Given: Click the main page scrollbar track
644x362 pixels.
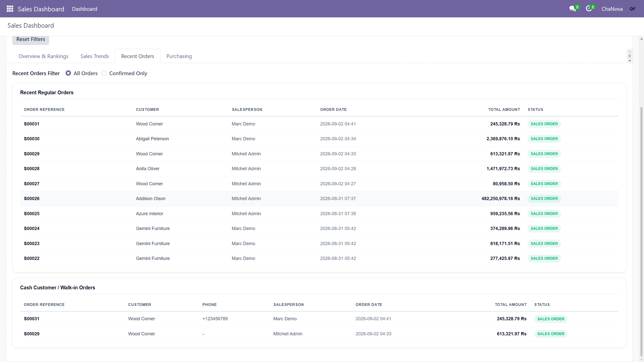Looking at the screenshot, I should [x=641, y=199].
